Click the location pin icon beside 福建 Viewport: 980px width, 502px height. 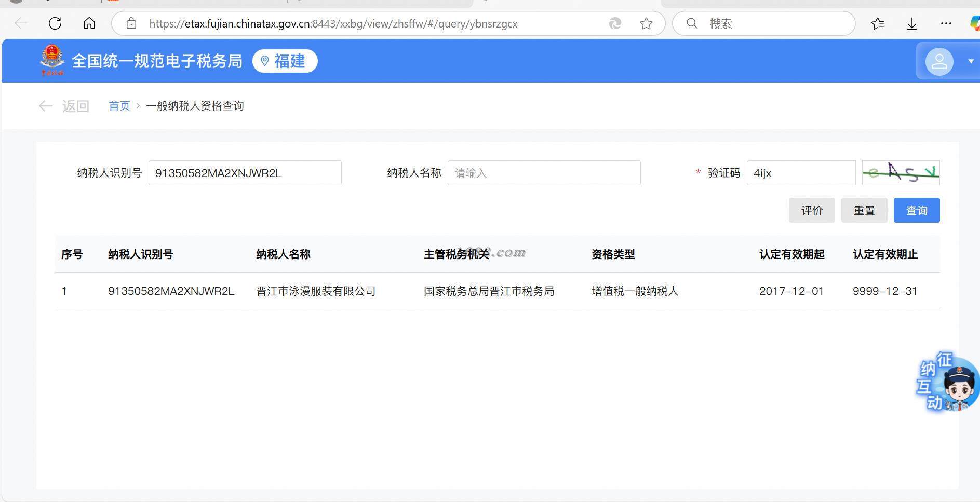coord(264,61)
